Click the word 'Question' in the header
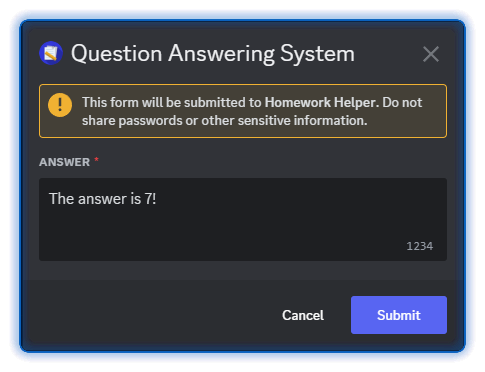Image resolution: width=485 pixels, height=372 pixels. point(117,54)
